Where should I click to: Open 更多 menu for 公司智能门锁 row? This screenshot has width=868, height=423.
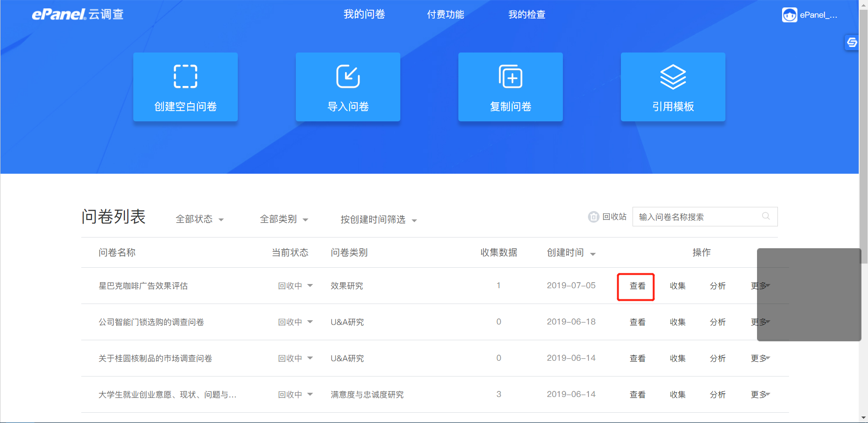pyautogui.click(x=760, y=322)
